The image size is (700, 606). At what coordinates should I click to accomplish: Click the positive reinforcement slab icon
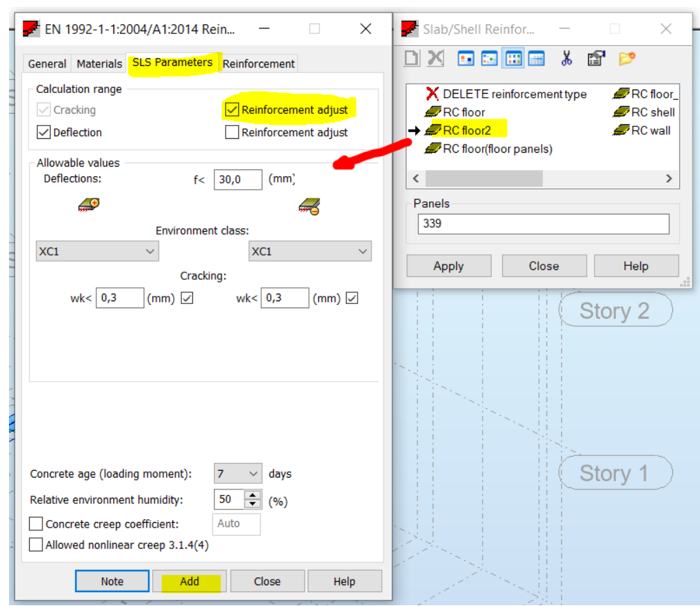coord(89,206)
